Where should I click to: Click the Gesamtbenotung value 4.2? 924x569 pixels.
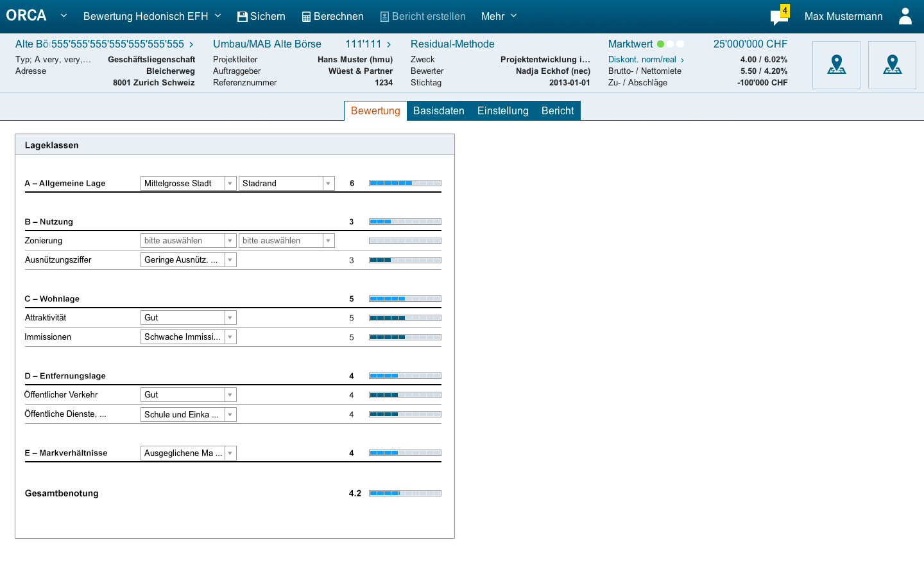tap(355, 493)
